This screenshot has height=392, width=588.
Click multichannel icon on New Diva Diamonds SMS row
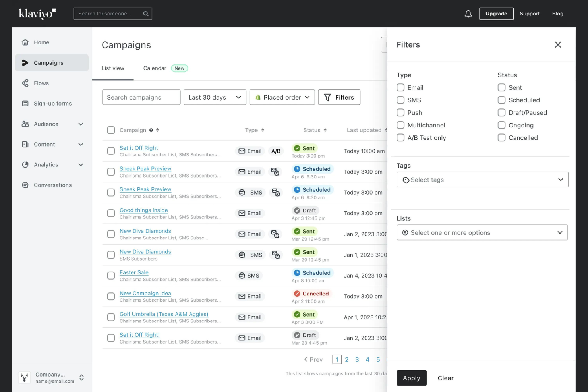pos(276,255)
